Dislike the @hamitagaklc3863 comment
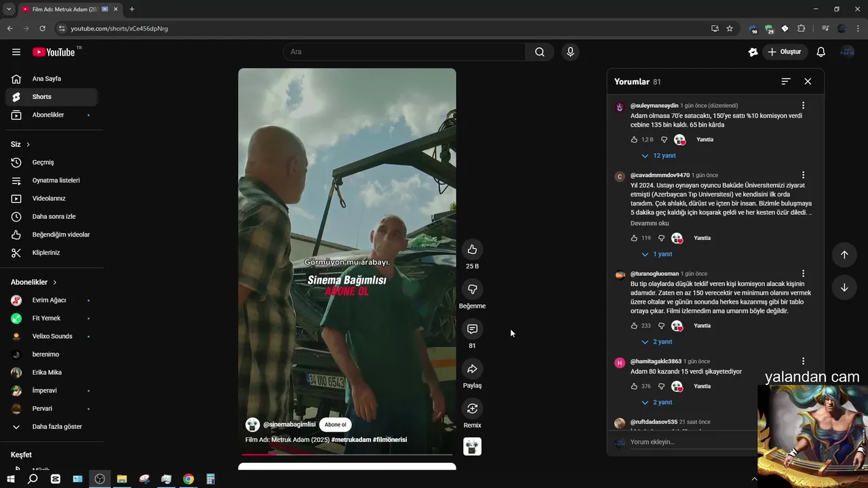This screenshot has height=488, width=868. (661, 386)
